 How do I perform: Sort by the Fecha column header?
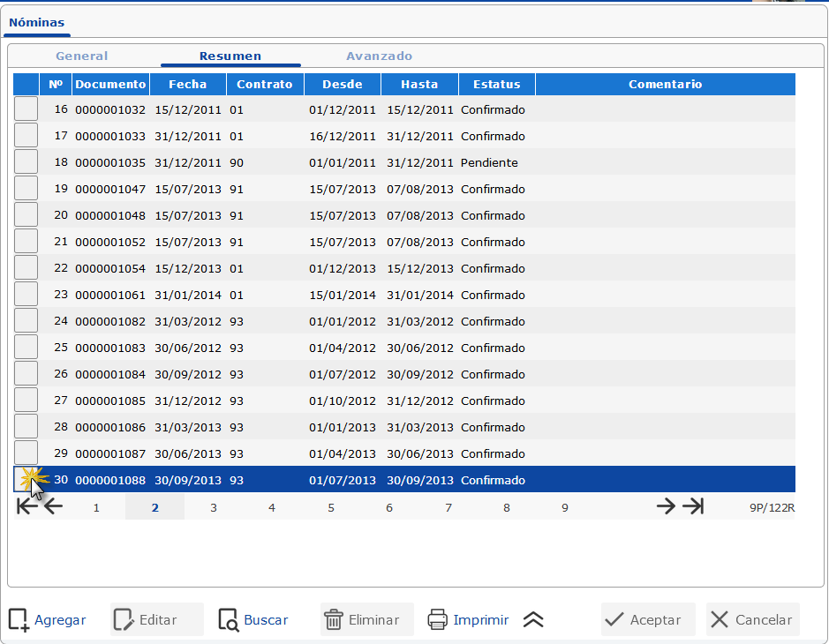[187, 85]
